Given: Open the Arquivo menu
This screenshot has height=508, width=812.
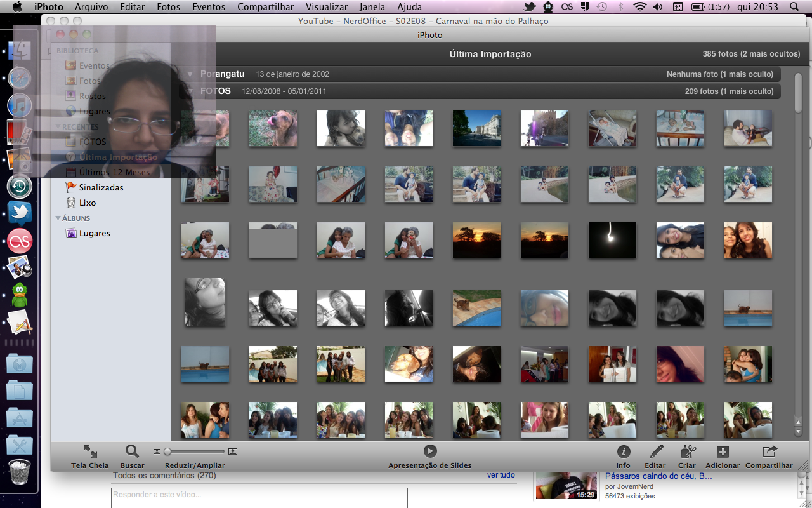Looking at the screenshot, I should tap(91, 7).
